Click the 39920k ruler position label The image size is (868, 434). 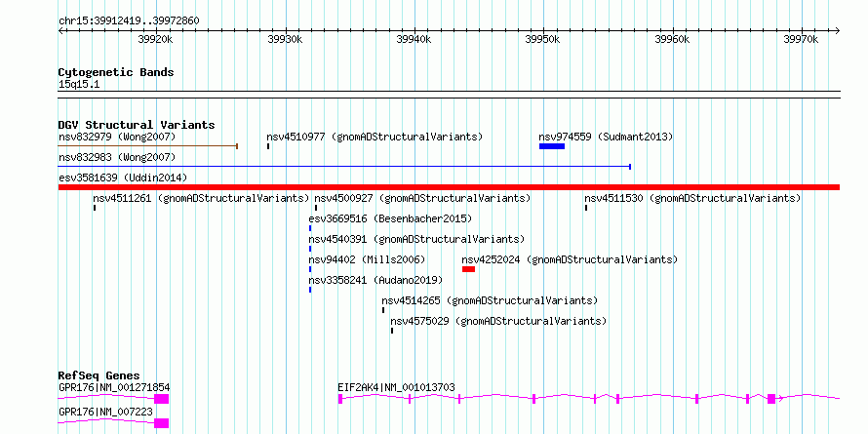[x=156, y=39]
